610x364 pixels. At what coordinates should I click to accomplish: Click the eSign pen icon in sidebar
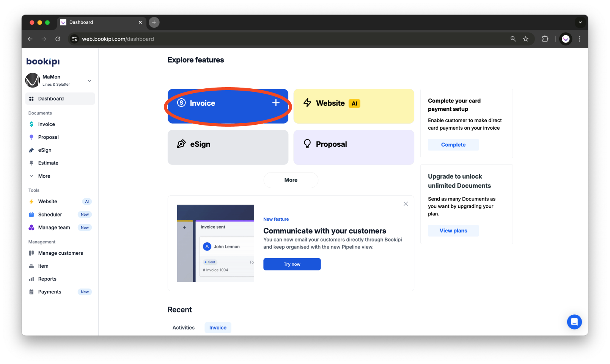click(x=31, y=150)
